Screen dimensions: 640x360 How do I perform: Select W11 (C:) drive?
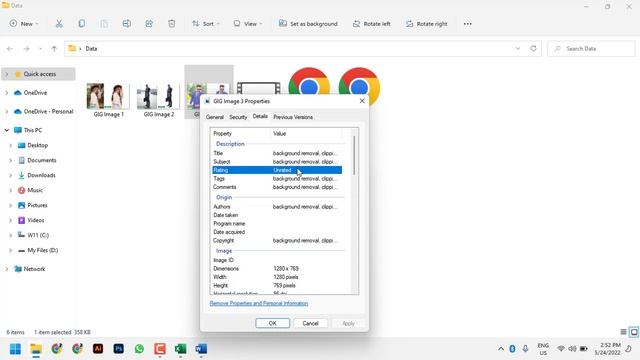coord(38,235)
